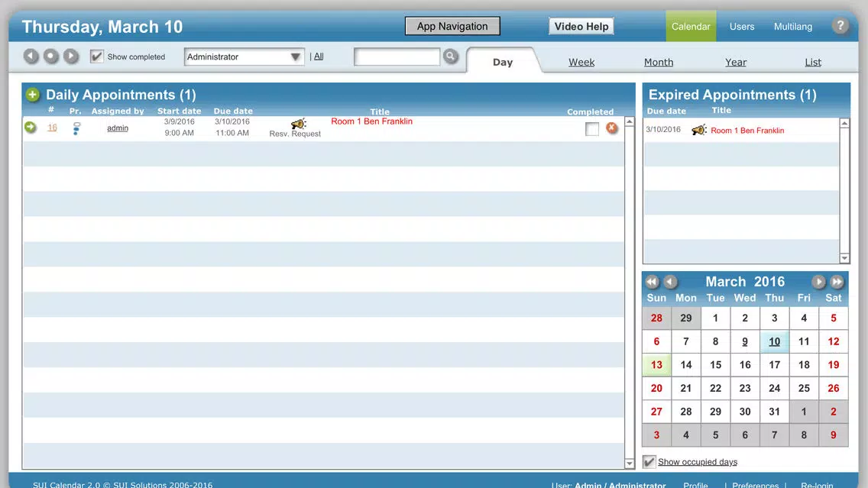Viewport: 868px width, 488px height.
Task: Select February 29 in mini calendar
Action: click(685, 318)
